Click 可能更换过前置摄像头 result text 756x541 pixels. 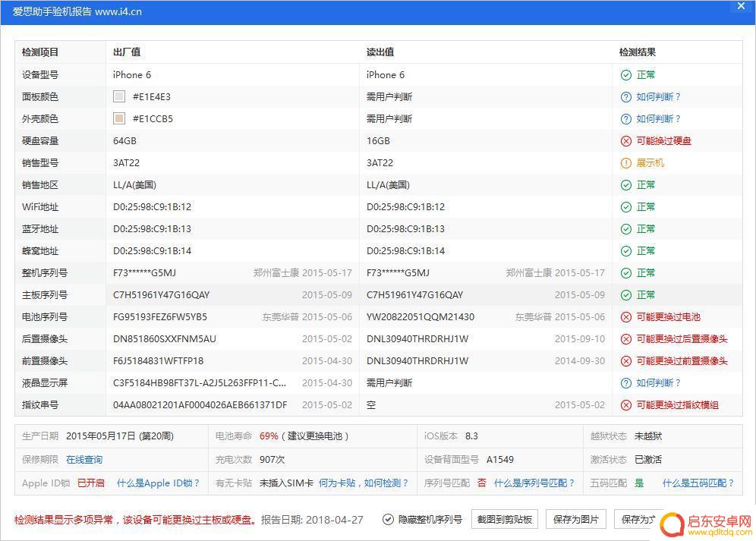[682, 361]
